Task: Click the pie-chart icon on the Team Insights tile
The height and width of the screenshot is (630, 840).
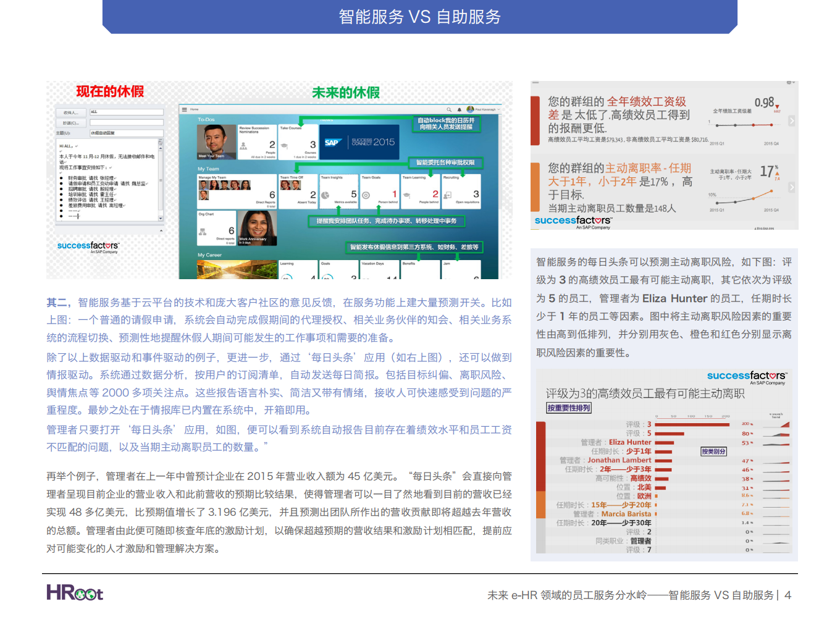Action: click(x=325, y=195)
